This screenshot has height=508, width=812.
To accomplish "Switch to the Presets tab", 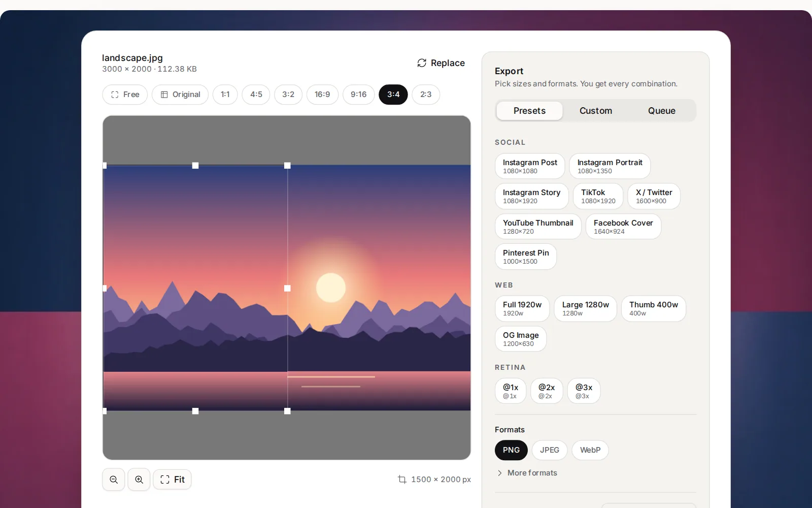I will pos(529,111).
